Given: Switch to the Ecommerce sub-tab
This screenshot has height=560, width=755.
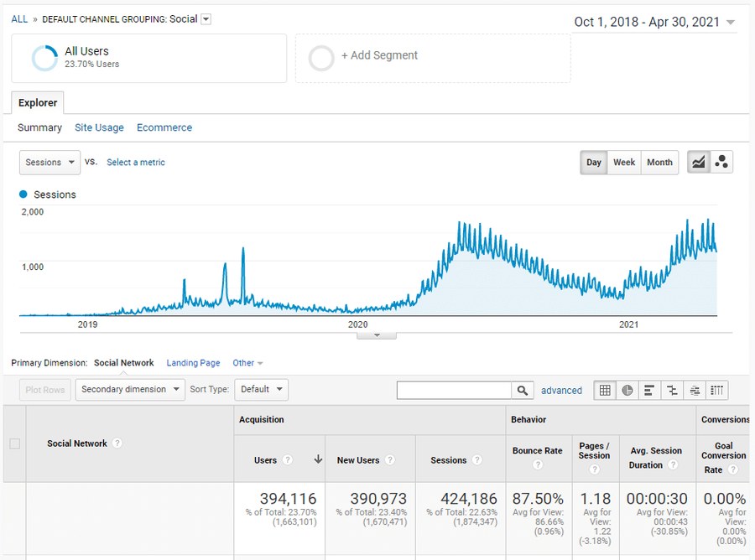Looking at the screenshot, I should point(164,127).
